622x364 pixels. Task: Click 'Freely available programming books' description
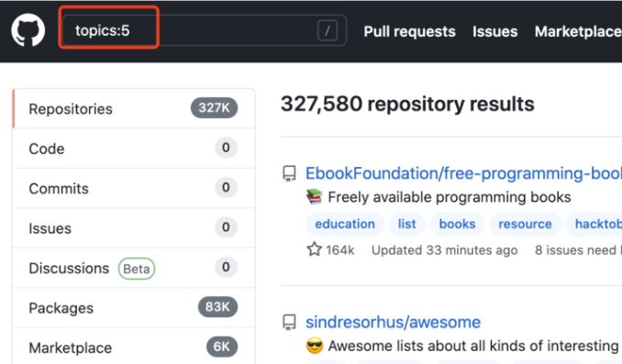click(449, 197)
